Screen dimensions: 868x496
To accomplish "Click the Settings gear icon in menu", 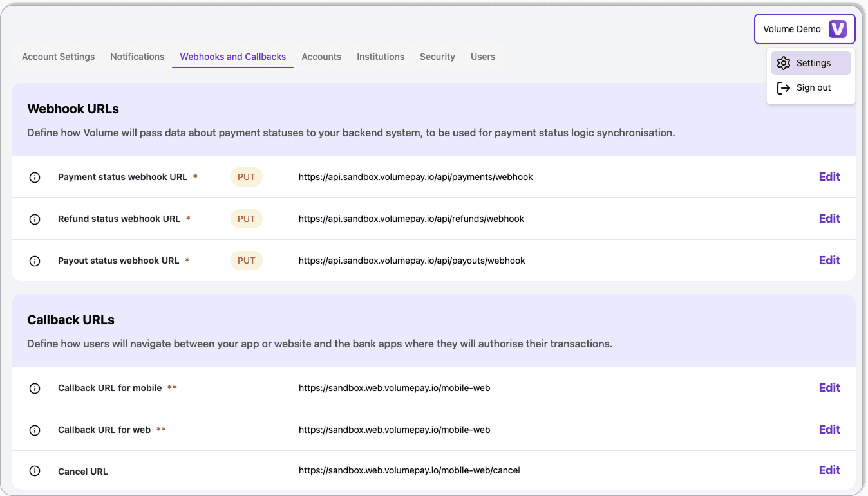I will point(783,63).
